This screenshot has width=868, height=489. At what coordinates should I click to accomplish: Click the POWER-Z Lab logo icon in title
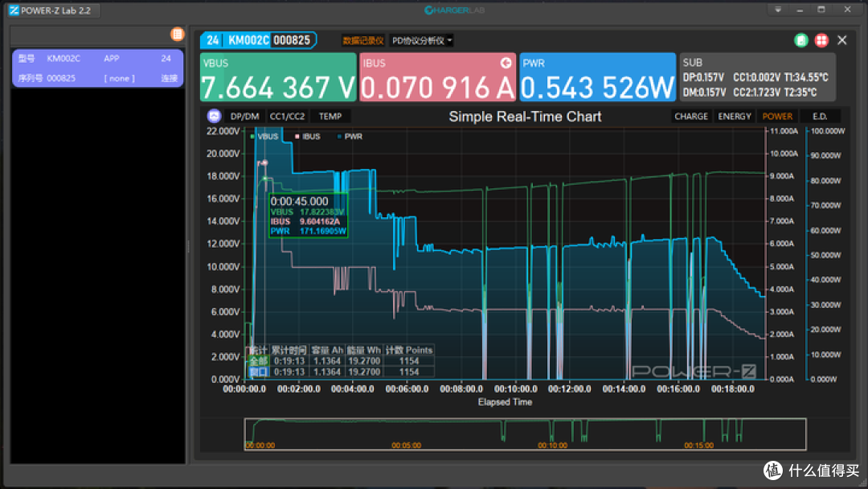[x=14, y=10]
